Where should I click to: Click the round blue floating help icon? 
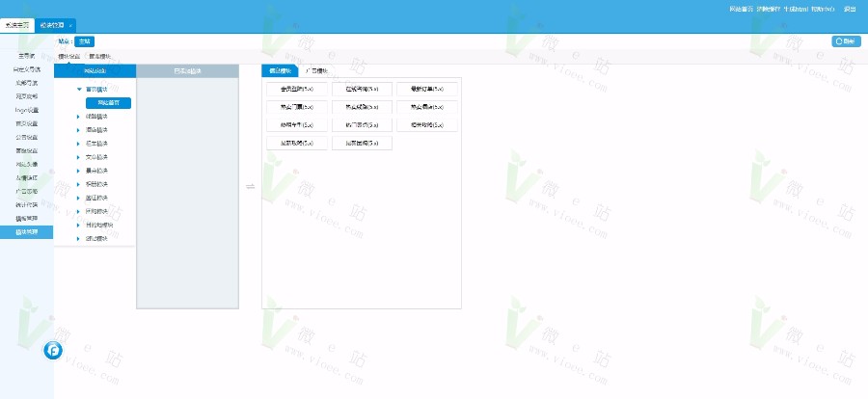(53, 350)
